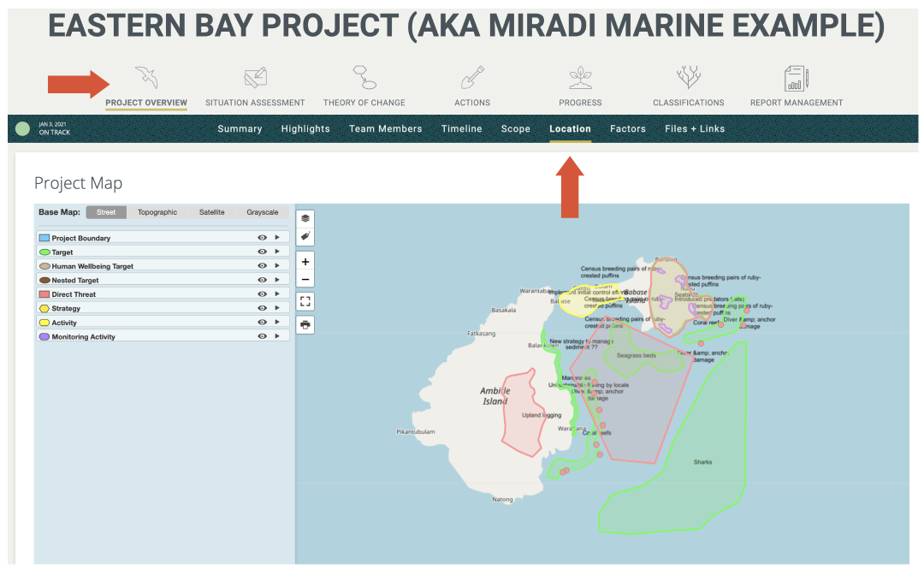Click the Report Management document icon
The width and height of the screenshot is (924, 575).
coord(796,76)
